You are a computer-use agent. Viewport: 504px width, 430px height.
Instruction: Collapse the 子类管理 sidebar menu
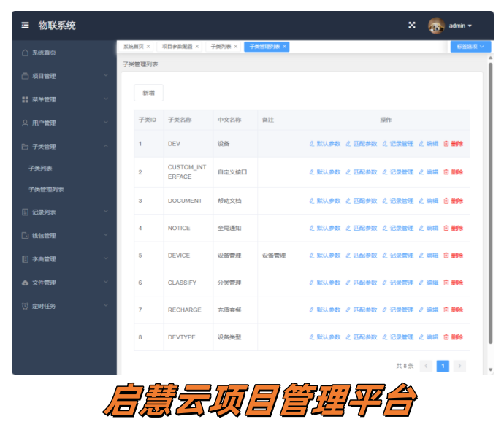pyautogui.click(x=106, y=147)
